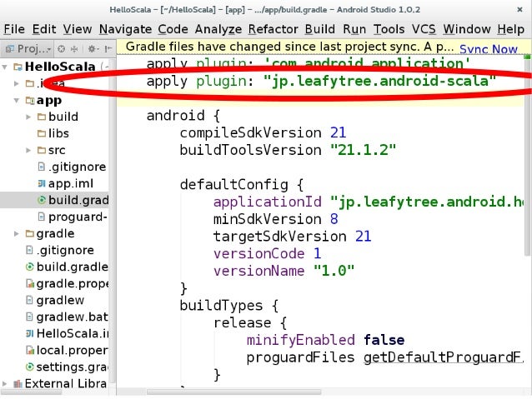Expand the src folder

28,150
